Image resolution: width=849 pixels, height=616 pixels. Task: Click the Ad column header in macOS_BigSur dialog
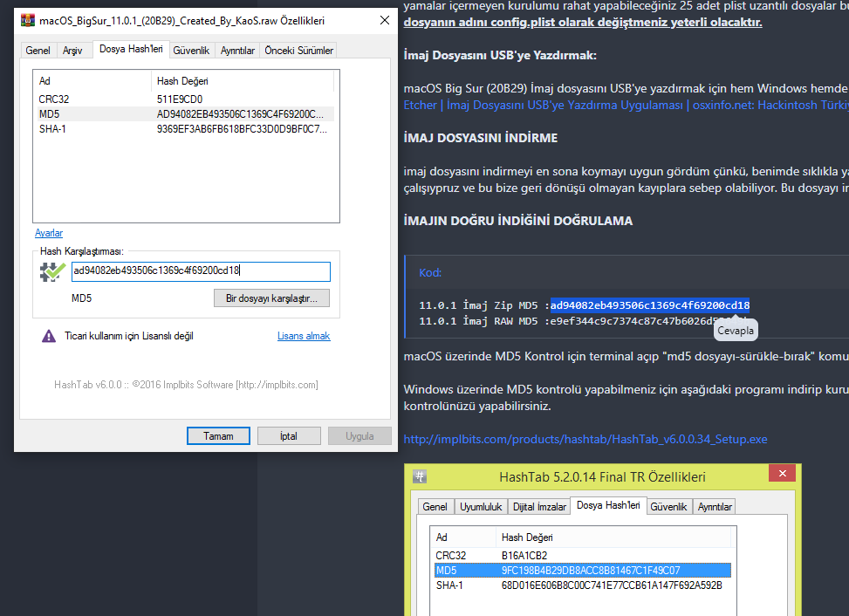pos(92,81)
